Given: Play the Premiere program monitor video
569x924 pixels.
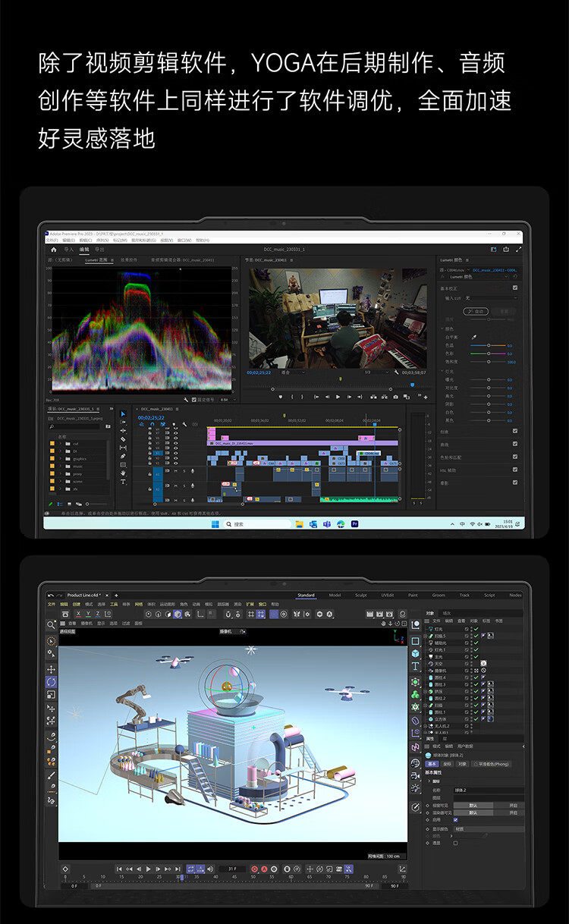Looking at the screenshot, I should tap(338, 397).
